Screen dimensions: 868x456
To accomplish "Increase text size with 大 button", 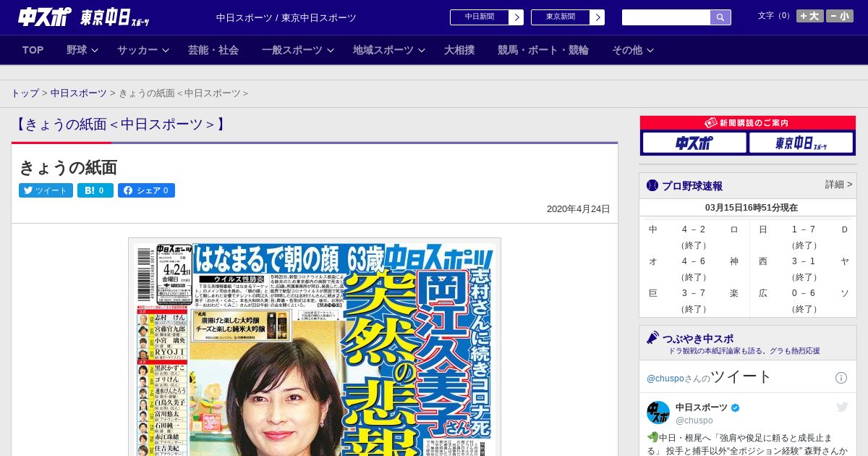I will click(x=809, y=16).
